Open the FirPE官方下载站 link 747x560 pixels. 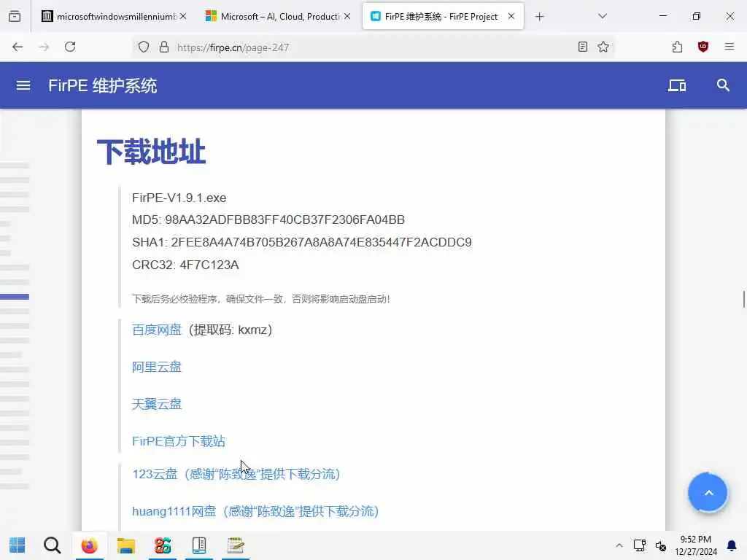[x=179, y=441]
